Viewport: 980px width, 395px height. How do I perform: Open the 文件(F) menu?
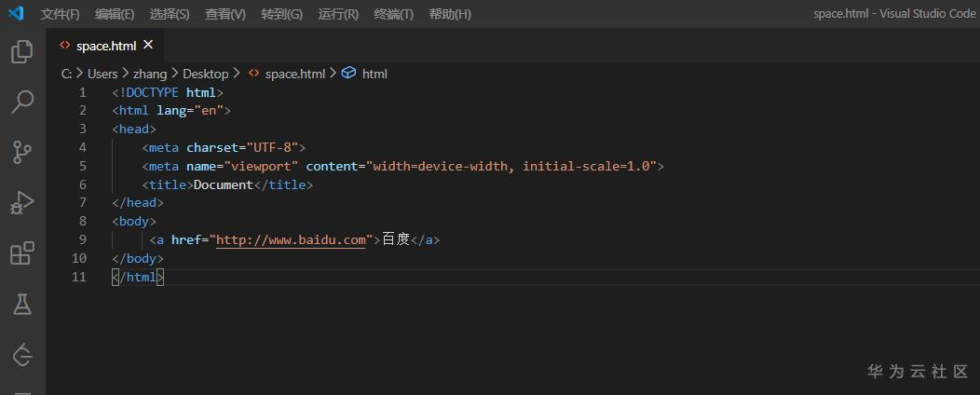coord(61,14)
